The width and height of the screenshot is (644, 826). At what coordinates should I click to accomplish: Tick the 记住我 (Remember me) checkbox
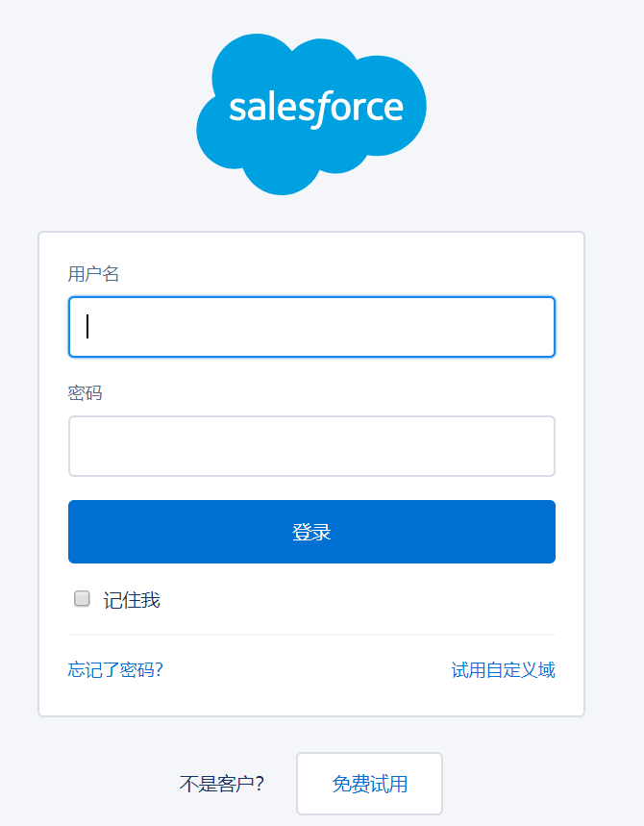pyautogui.click(x=83, y=599)
